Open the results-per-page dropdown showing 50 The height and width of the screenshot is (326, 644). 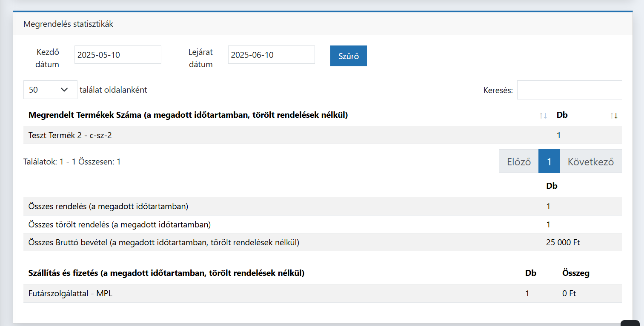pos(50,90)
